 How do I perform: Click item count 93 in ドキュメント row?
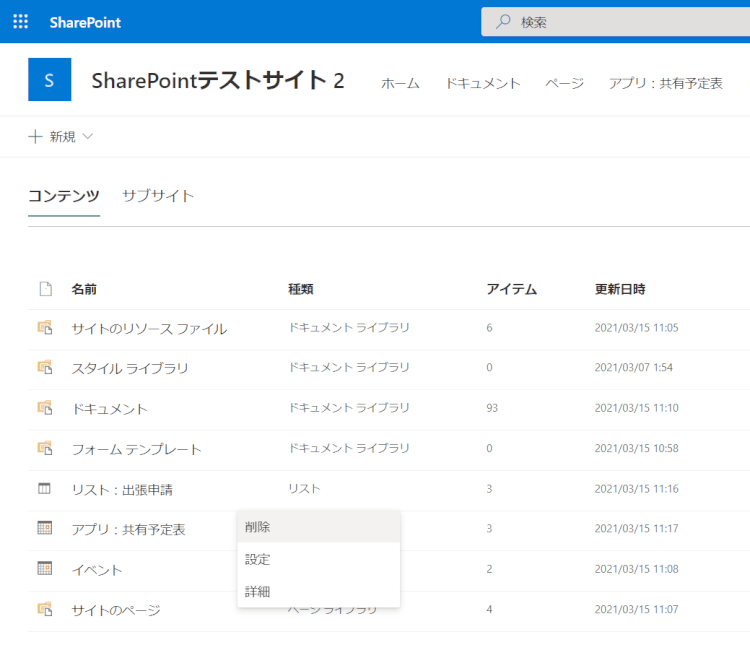(x=492, y=408)
